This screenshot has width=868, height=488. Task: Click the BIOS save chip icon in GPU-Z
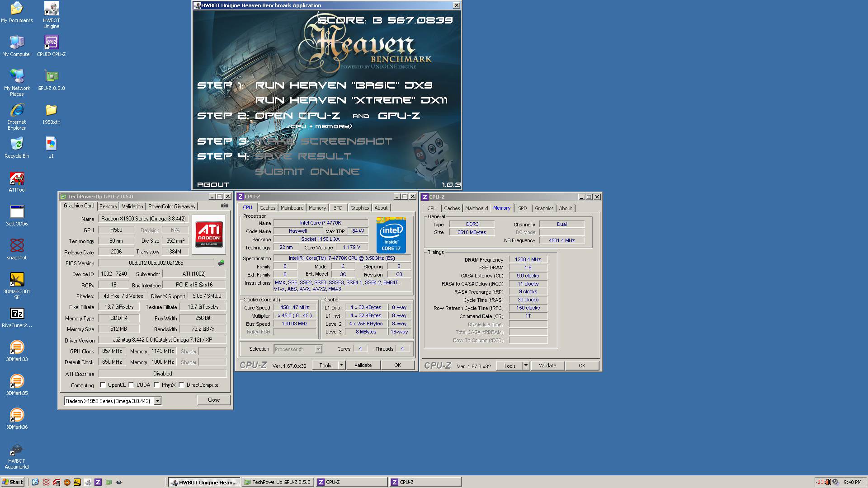[221, 263]
